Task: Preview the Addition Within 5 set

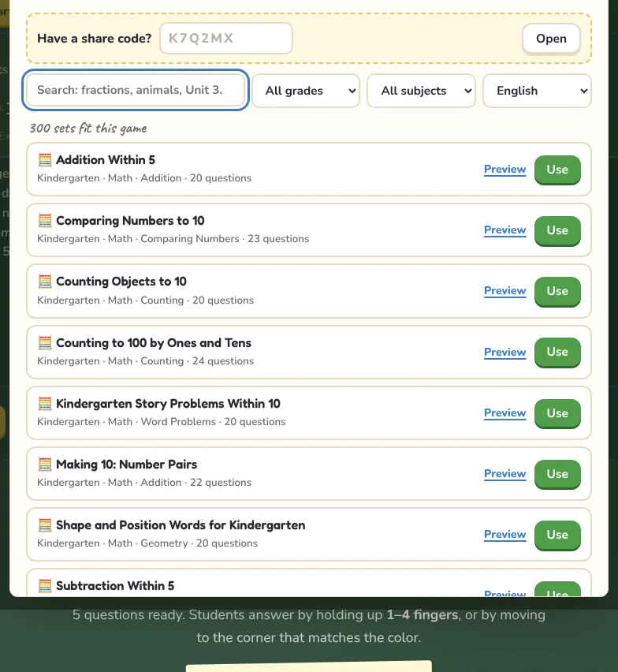Action: click(505, 170)
